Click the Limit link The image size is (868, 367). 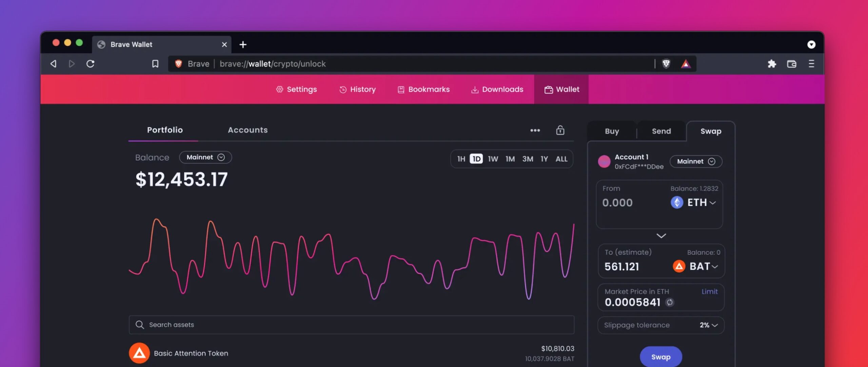[709, 291]
